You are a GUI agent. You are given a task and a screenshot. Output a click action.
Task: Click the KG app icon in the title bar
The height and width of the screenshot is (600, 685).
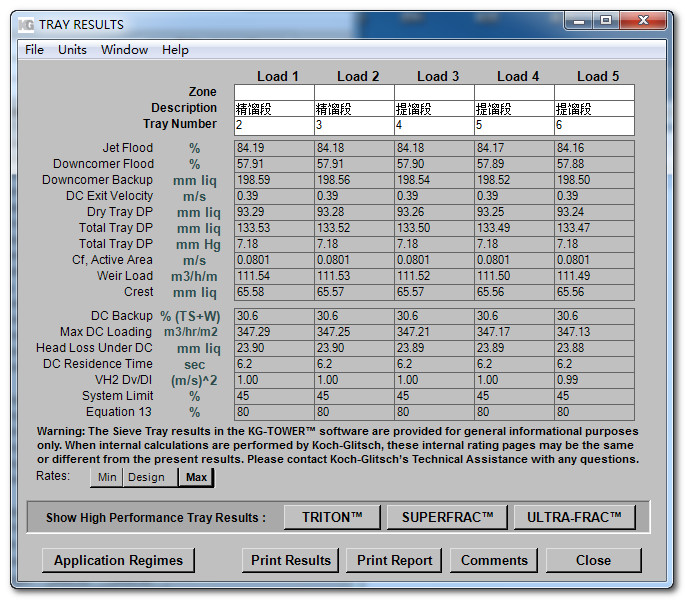(26, 24)
